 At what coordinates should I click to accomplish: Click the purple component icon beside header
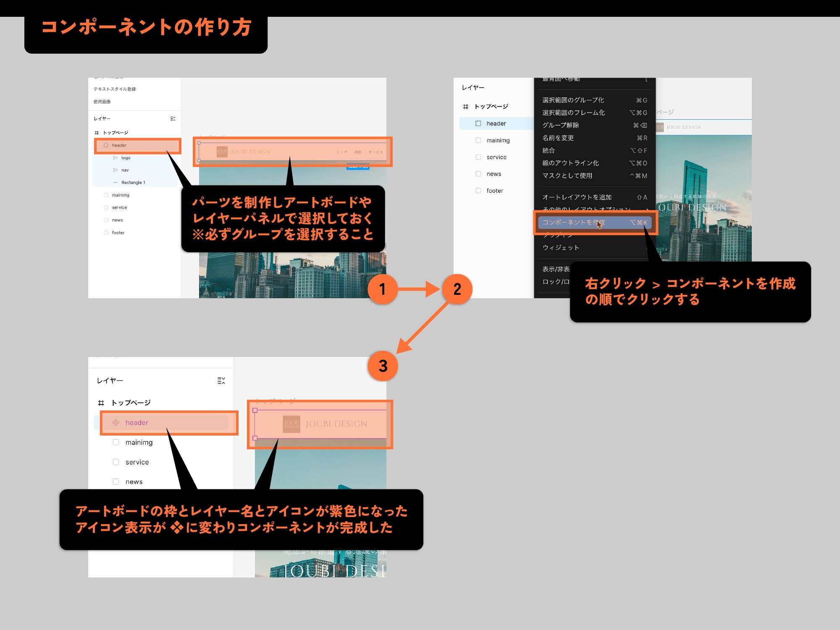116,423
